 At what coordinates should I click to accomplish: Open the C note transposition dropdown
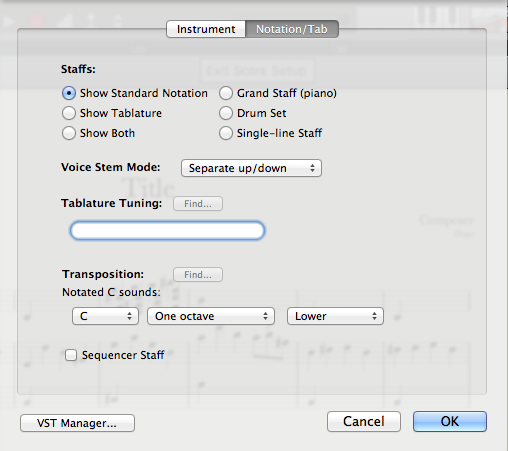(105, 316)
